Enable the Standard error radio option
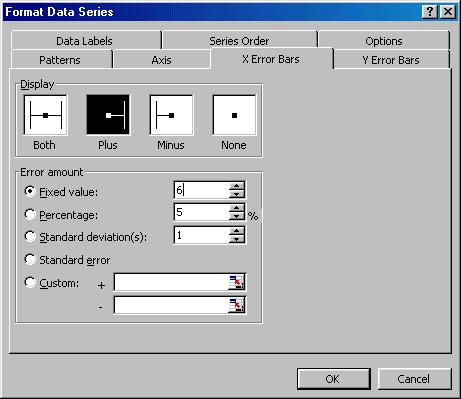Screen dimensions: 461x399 pos(30,259)
